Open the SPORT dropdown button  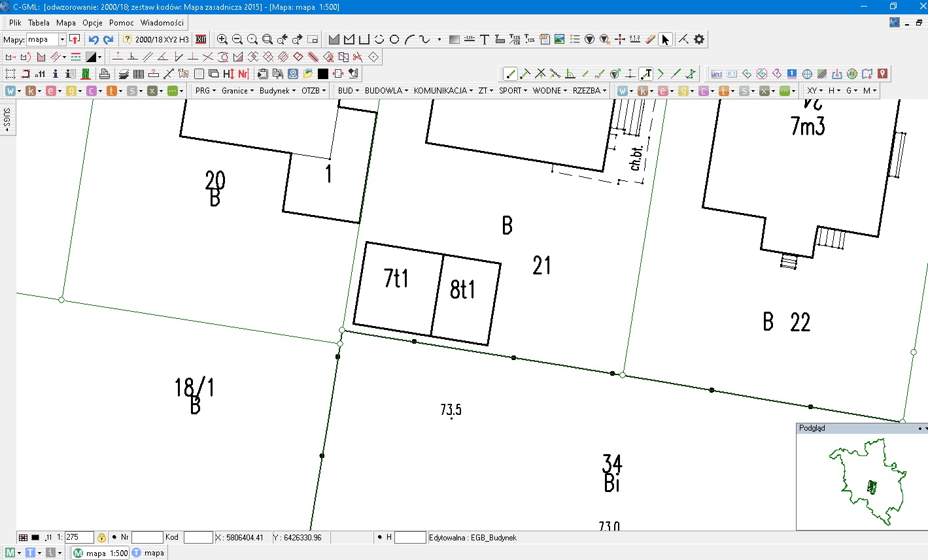(513, 91)
